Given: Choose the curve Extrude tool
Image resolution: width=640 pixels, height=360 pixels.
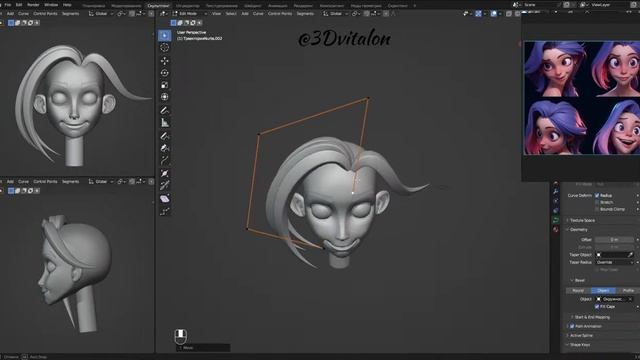Looking at the screenshot, I should tap(164, 161).
